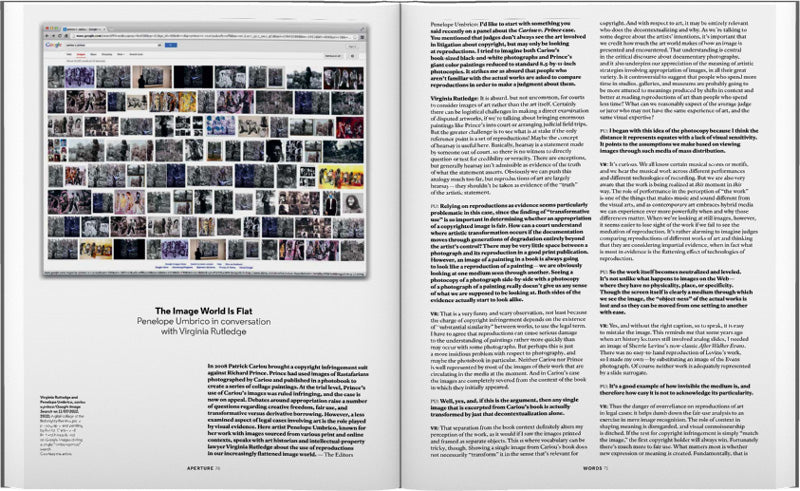This screenshot has width=800, height=491.
Task: Open the browser hamburger menu icon
Action: [363, 37]
